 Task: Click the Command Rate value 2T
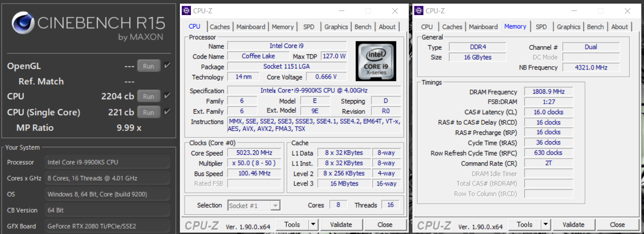tap(548, 163)
